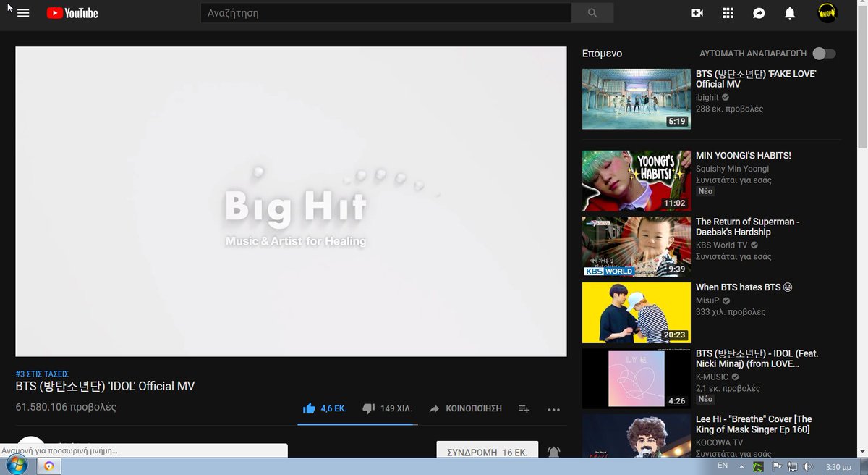Visit K-MUSIC channel link

(x=712, y=377)
